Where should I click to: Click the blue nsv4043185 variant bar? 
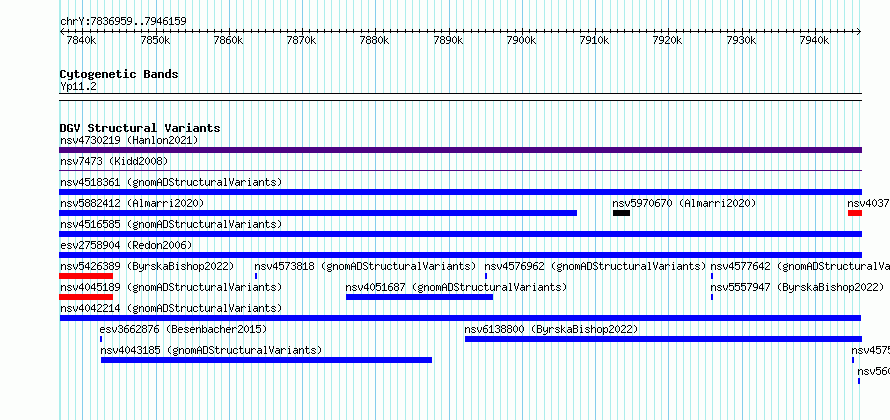(266, 360)
